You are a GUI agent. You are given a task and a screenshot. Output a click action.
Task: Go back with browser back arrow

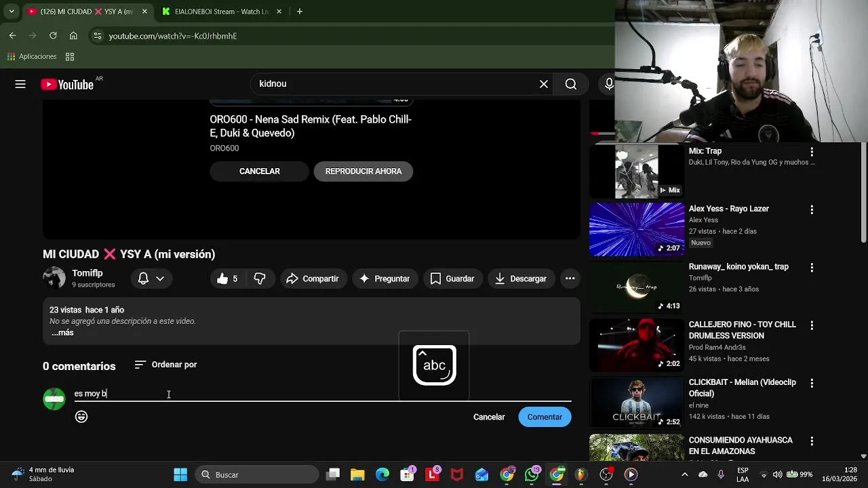(x=12, y=35)
